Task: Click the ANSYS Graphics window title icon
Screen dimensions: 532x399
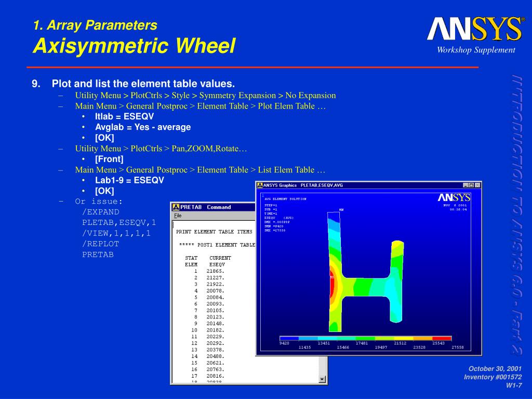Action: point(260,185)
